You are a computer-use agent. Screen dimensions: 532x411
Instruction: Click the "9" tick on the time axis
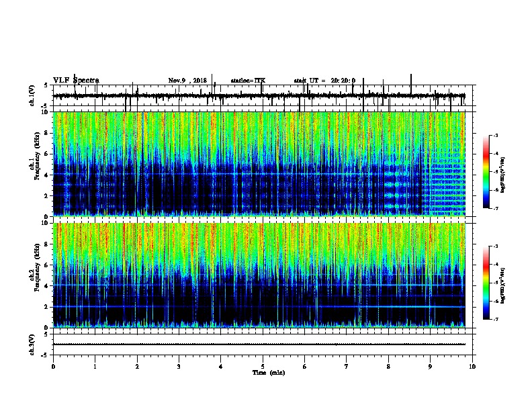(x=430, y=367)
